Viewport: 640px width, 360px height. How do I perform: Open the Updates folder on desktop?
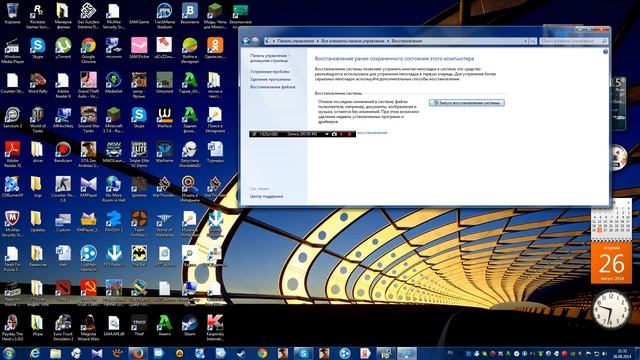click(38, 222)
